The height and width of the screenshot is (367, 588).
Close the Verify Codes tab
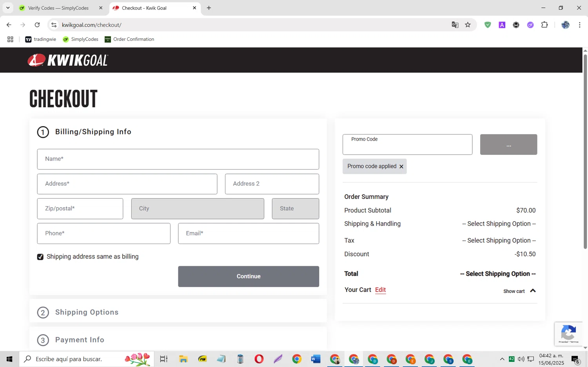(100, 8)
